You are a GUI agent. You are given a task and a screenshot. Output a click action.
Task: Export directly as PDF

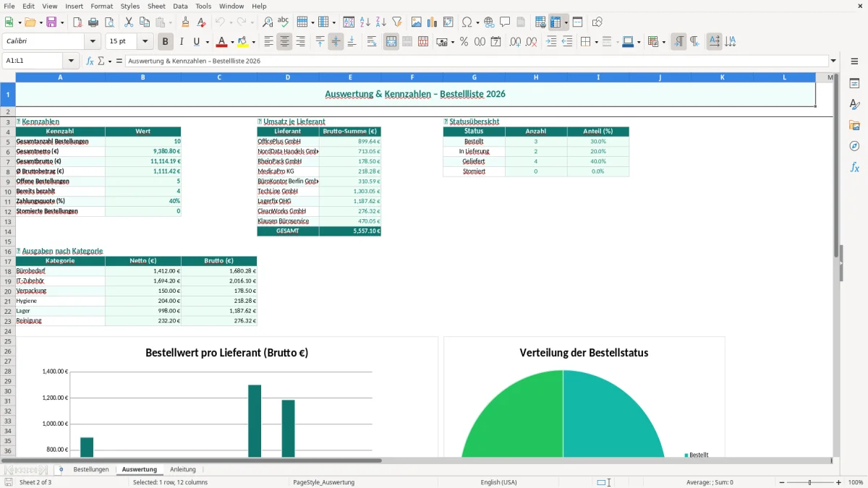[77, 22]
